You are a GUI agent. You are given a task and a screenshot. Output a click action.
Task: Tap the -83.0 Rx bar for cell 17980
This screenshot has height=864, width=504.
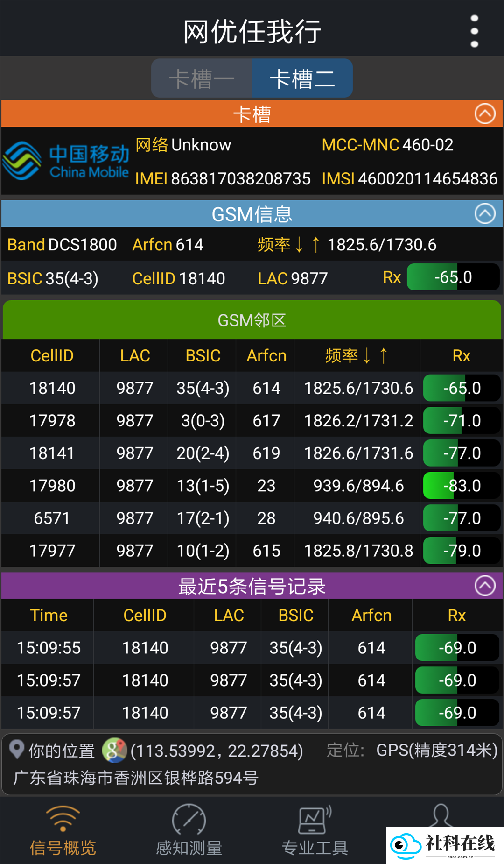pos(462,486)
